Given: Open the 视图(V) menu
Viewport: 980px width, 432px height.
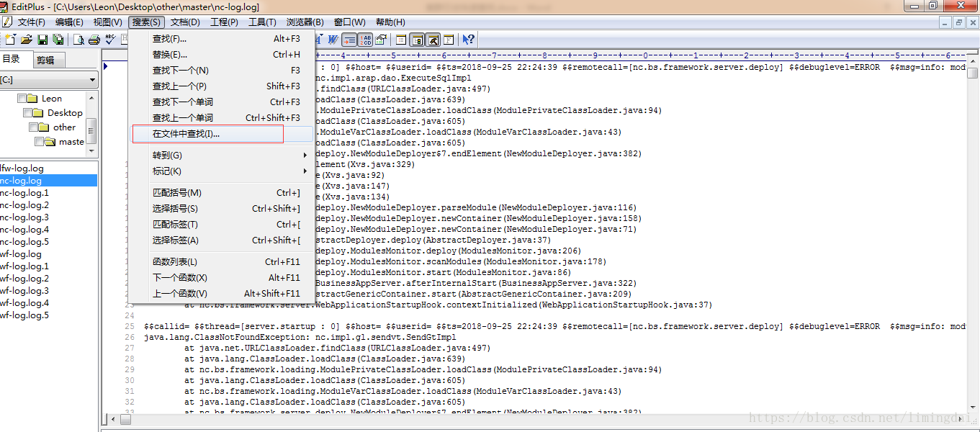Looking at the screenshot, I should [108, 22].
